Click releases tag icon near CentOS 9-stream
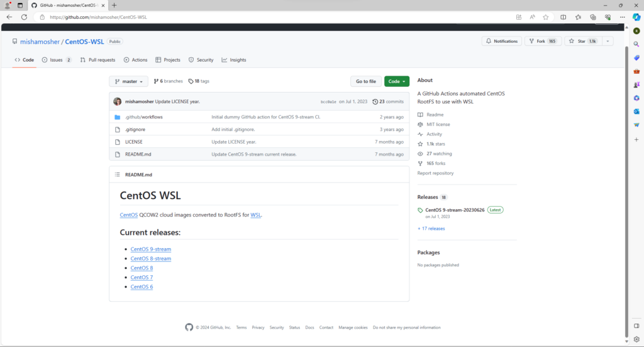 (x=420, y=210)
